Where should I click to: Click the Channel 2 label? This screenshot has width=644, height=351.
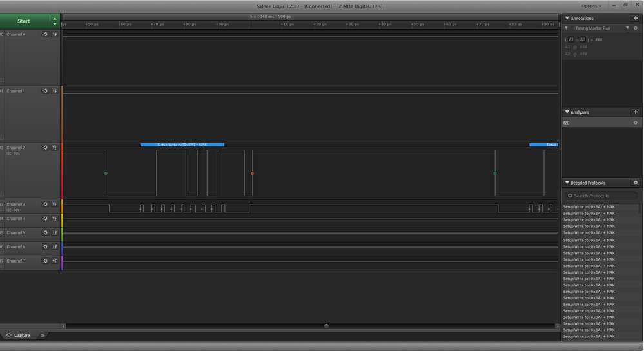tap(15, 148)
